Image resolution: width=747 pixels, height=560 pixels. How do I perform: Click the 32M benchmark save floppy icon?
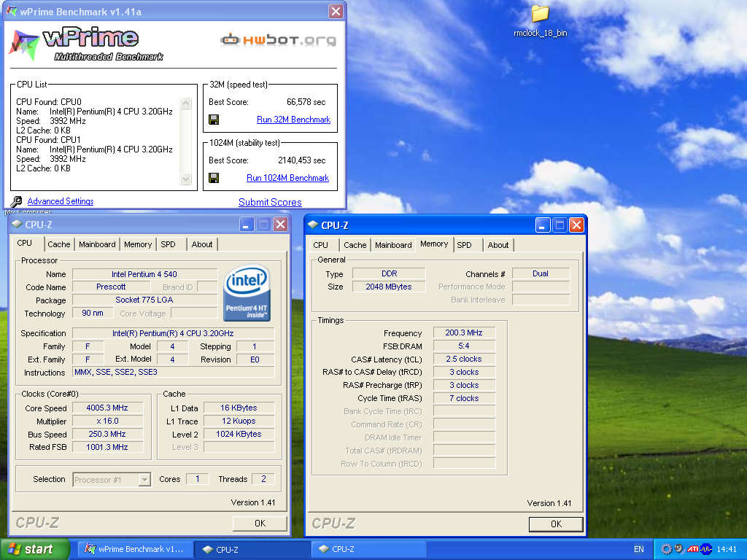click(x=214, y=120)
